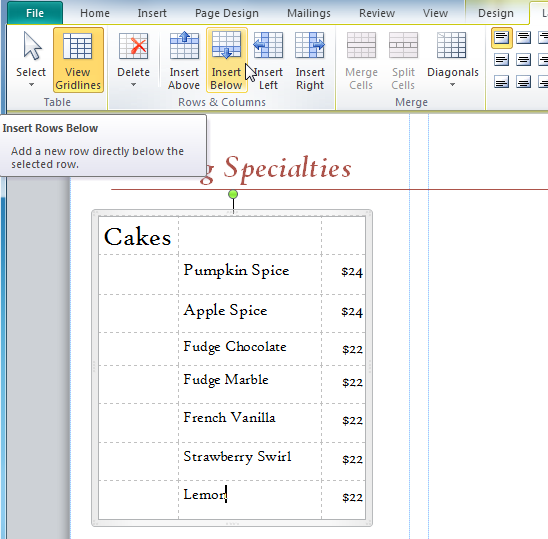Click the Split Cells icon

[x=403, y=45]
